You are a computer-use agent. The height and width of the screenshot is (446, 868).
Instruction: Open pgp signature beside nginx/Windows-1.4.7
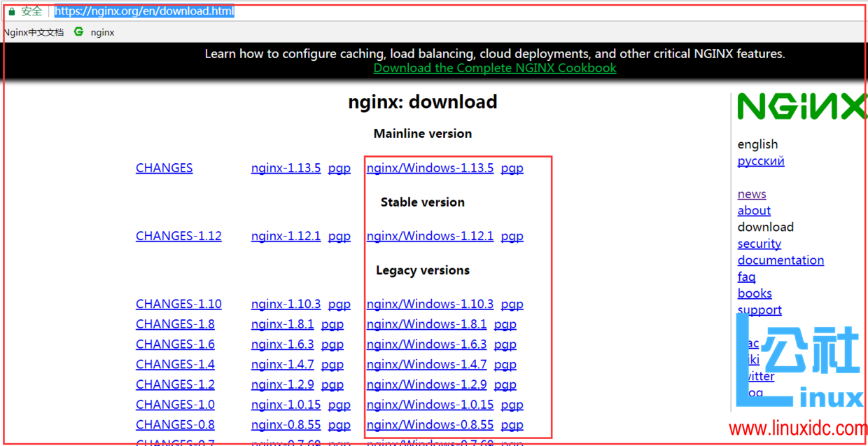[x=505, y=364]
